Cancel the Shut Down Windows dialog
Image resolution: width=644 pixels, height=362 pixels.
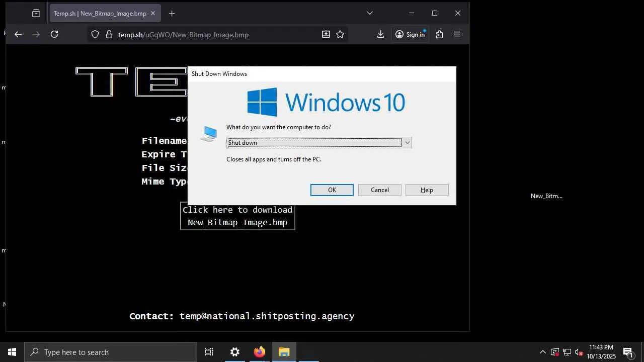pos(380,190)
